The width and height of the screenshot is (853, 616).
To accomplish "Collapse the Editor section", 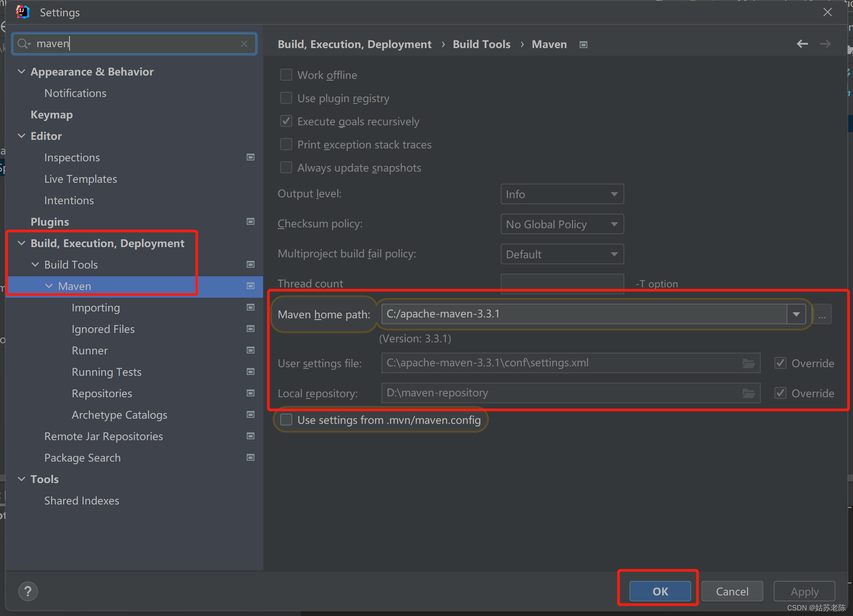I will pyautogui.click(x=21, y=136).
